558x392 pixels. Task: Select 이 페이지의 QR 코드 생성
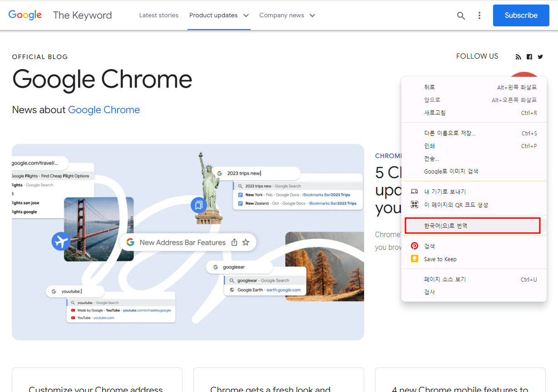coord(474,205)
